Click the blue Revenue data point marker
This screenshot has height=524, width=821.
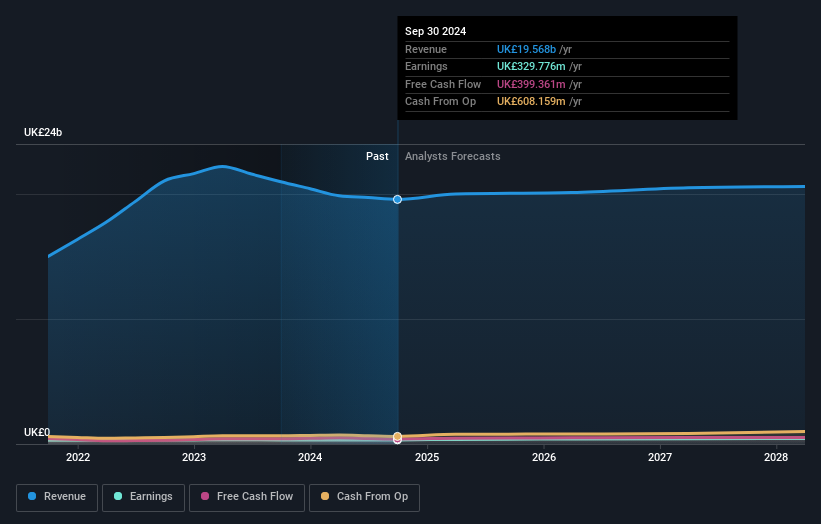pos(397,199)
